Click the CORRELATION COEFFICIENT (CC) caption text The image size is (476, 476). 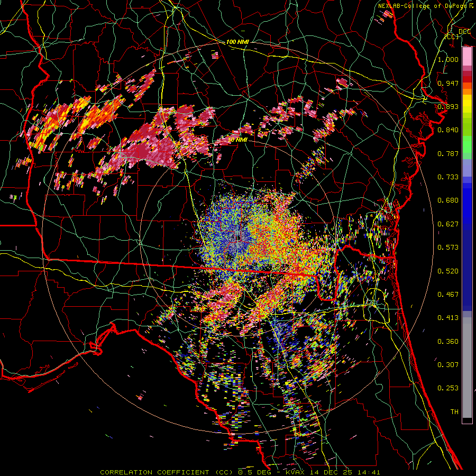coord(167,472)
